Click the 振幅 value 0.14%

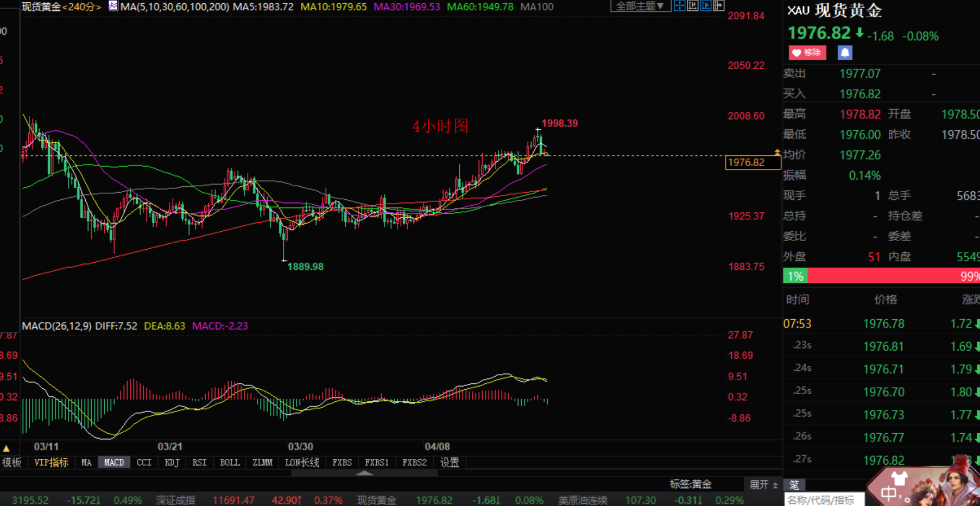(865, 175)
